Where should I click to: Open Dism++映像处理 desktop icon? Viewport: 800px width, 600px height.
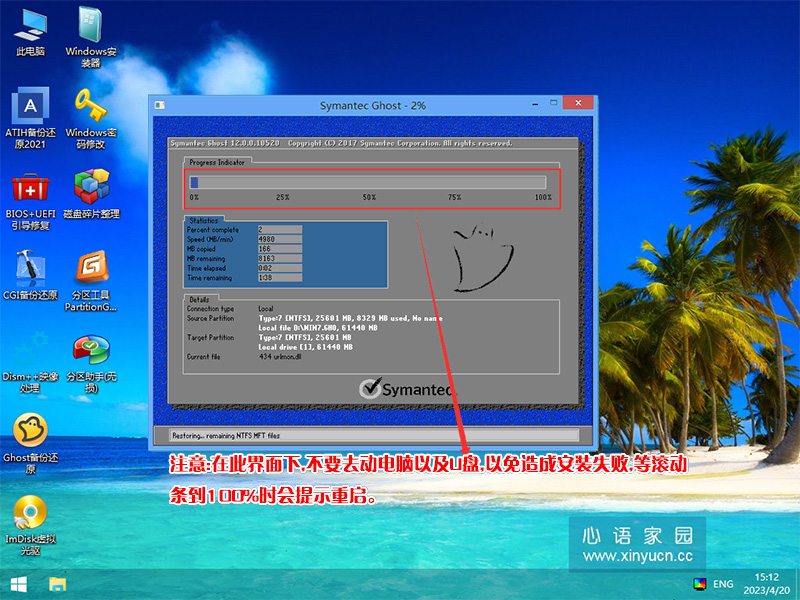coord(31,362)
